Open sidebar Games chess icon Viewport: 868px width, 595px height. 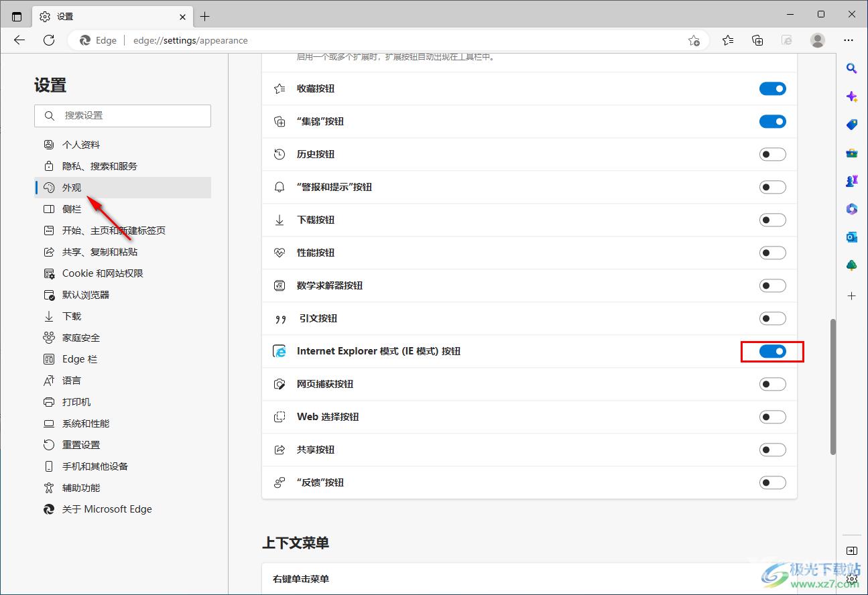pyautogui.click(x=851, y=181)
